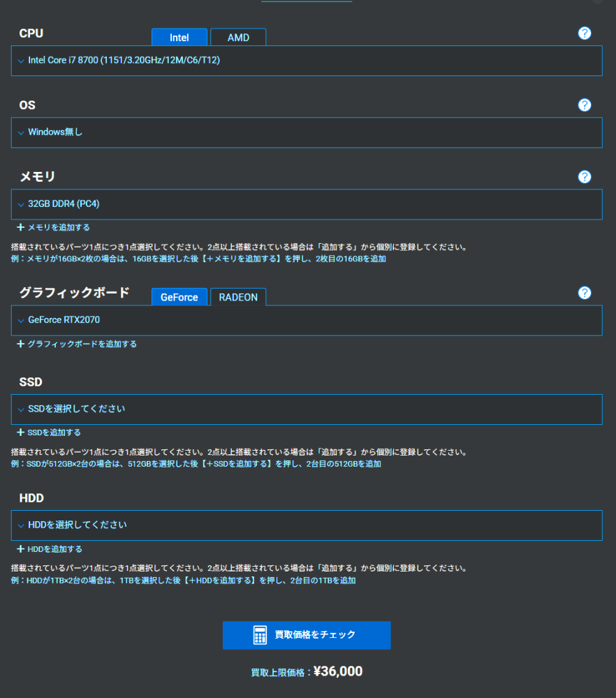The width and height of the screenshot is (616, 698).
Task: Open the OS section help icon
Action: point(585,105)
